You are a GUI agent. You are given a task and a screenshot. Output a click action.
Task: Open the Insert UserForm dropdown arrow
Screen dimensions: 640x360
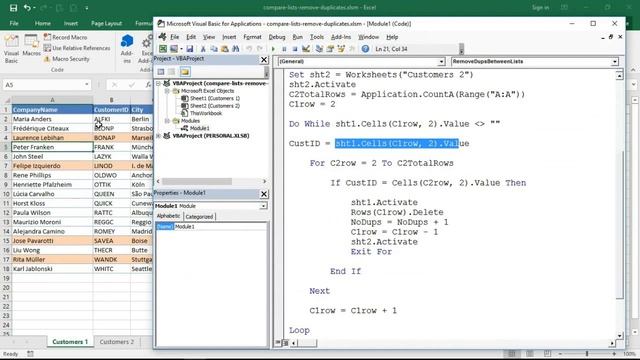click(181, 49)
